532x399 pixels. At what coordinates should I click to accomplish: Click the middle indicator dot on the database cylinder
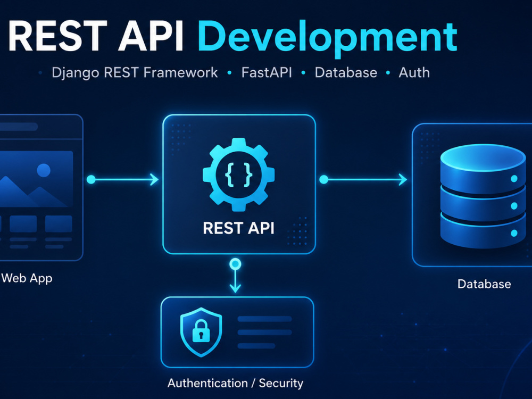tap(514, 206)
